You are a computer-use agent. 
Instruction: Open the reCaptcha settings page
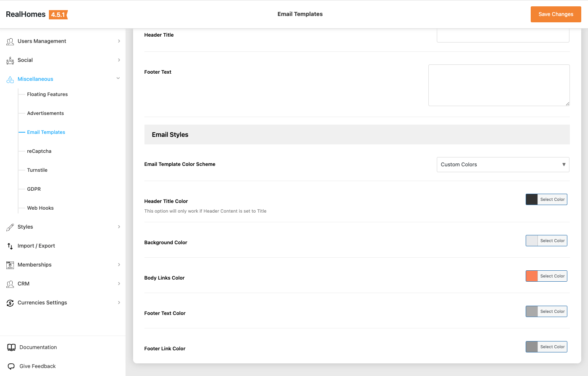pos(39,151)
